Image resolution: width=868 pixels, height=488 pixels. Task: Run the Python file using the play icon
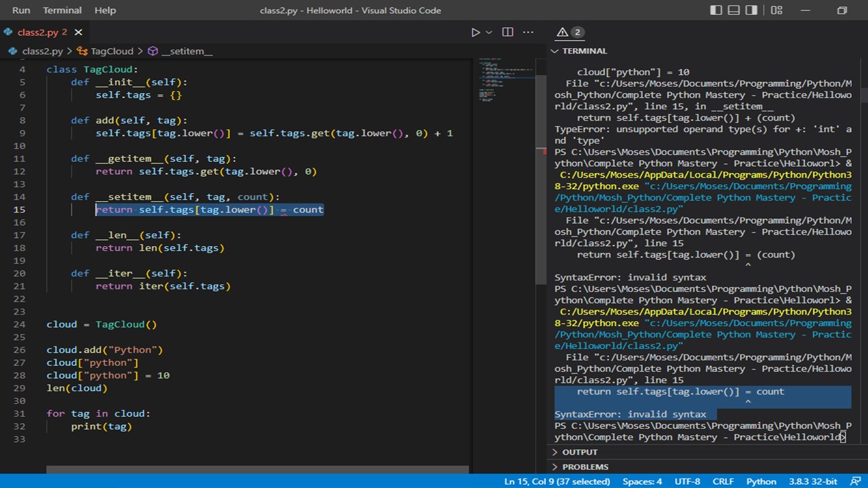point(475,32)
